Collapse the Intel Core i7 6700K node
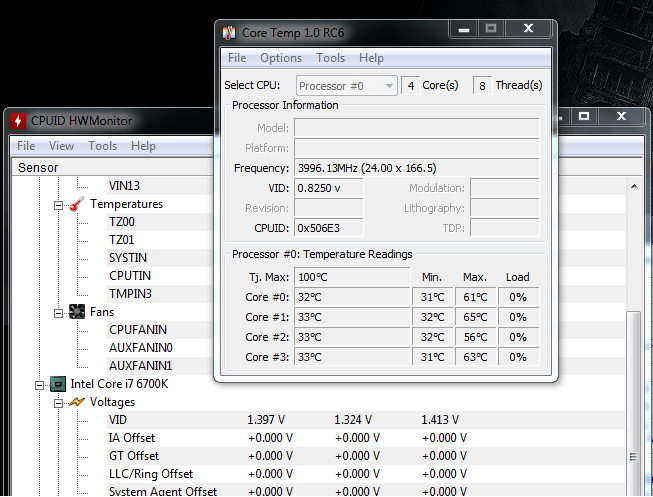Image resolution: width=653 pixels, height=497 pixels. [x=39, y=385]
